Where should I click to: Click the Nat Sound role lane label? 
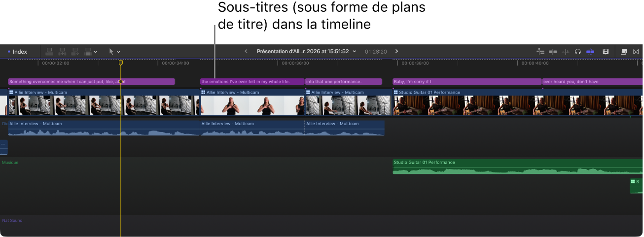pos(12,221)
